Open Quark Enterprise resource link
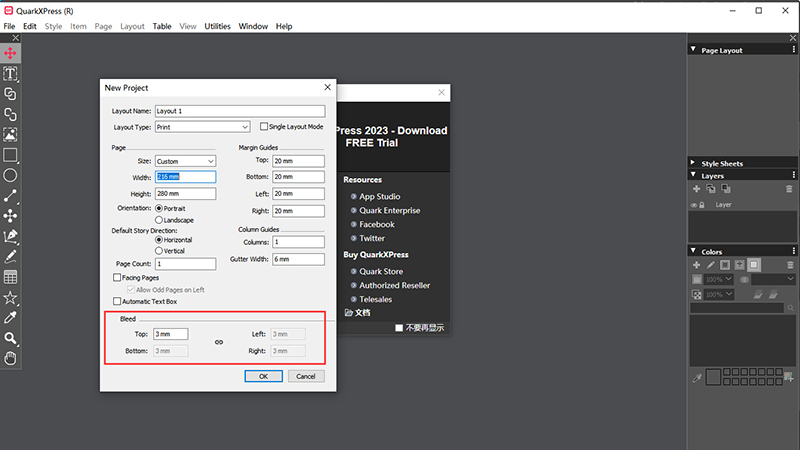The image size is (800, 450). click(390, 210)
